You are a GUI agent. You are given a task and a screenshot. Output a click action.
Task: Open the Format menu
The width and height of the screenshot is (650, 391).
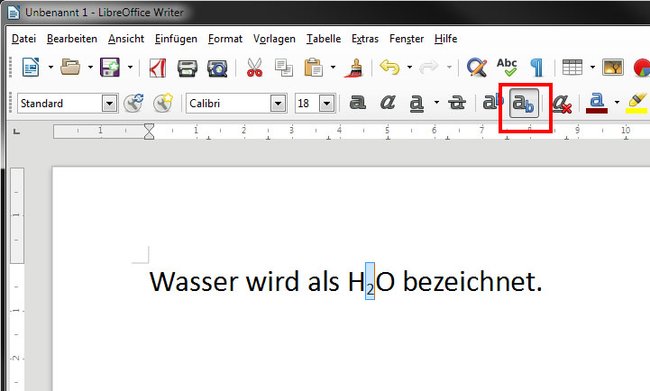tap(225, 39)
